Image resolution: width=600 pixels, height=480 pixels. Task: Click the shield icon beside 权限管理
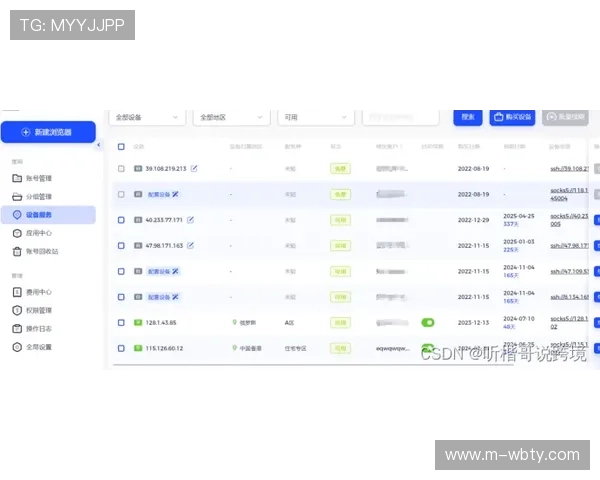pos(17,310)
